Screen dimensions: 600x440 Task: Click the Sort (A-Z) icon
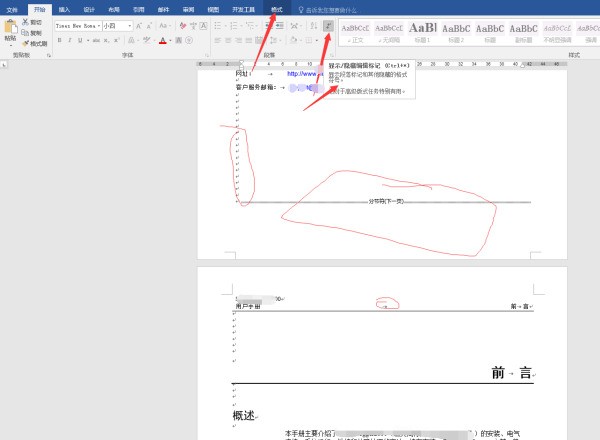(314, 26)
